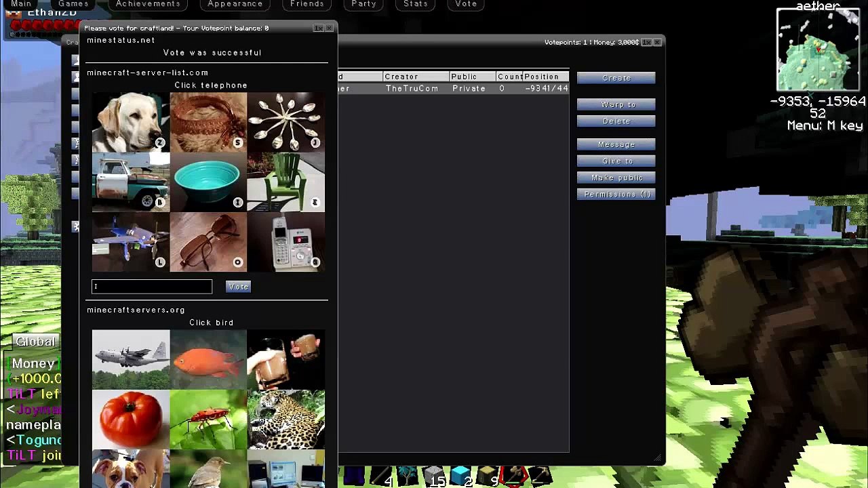This screenshot has width=868, height=488.
Task: Click the Vote was successful message
Action: (x=212, y=53)
